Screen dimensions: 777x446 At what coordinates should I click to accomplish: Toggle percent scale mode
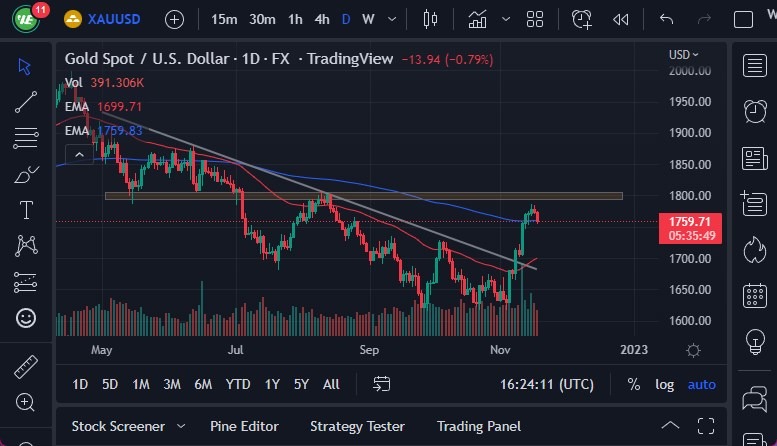(633, 384)
